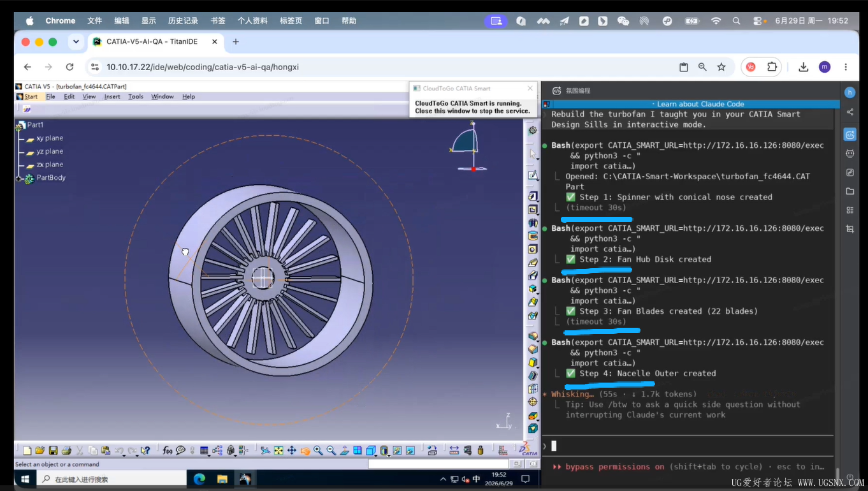Click the Claude Code terminal prompt input
The height and width of the screenshot is (491, 868).
pyautogui.click(x=688, y=446)
